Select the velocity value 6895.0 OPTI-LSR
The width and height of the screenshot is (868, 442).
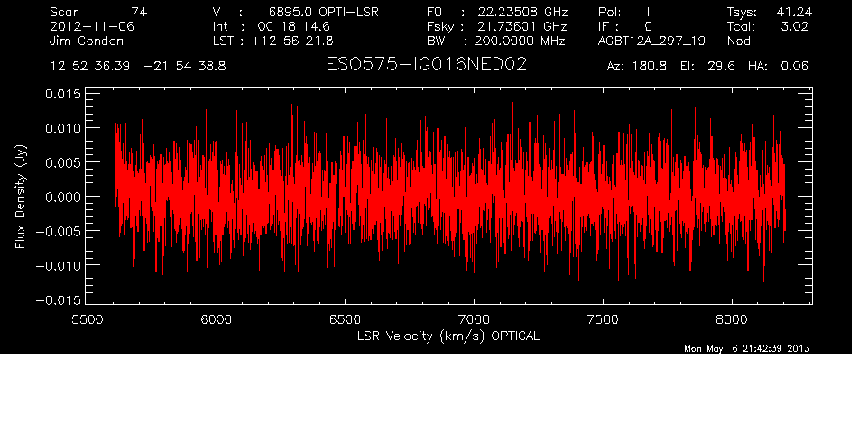pos(324,12)
